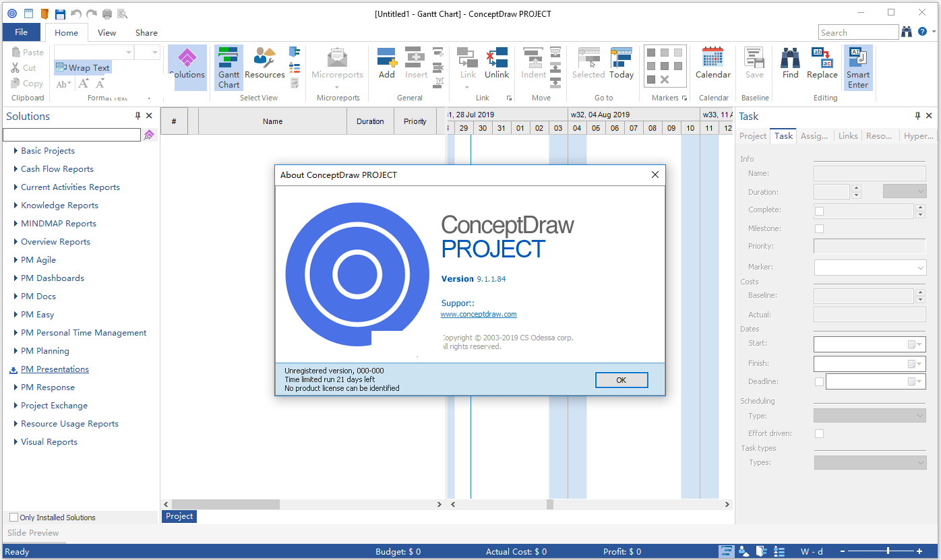Open the Resources view
Screen dimensions: 941x560
264,63
